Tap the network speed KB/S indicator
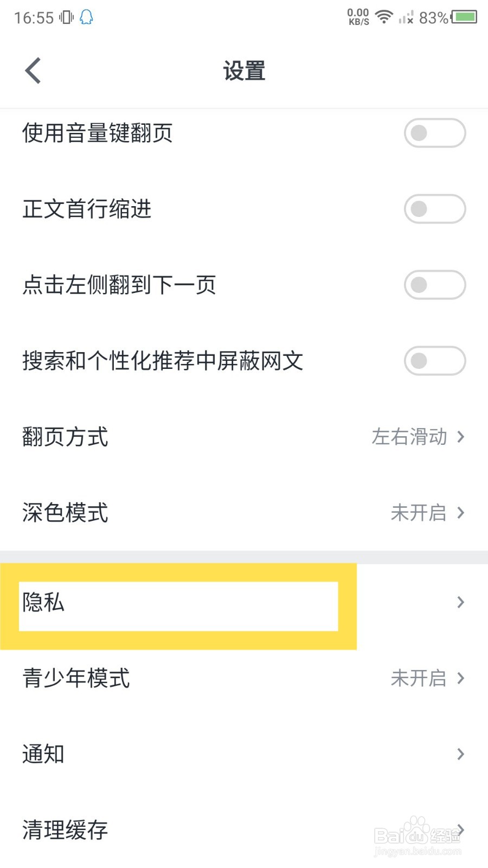Screen dimensions: 488x868 (x=358, y=17)
